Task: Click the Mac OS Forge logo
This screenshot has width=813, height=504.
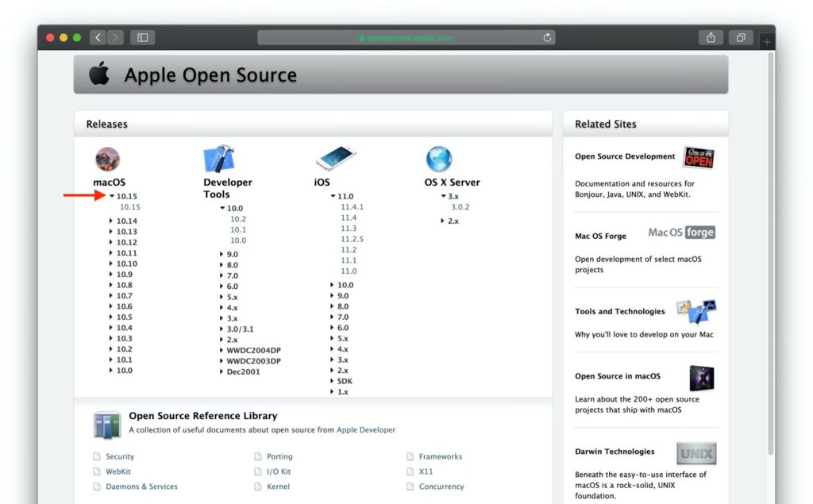Action: pyautogui.click(x=681, y=233)
